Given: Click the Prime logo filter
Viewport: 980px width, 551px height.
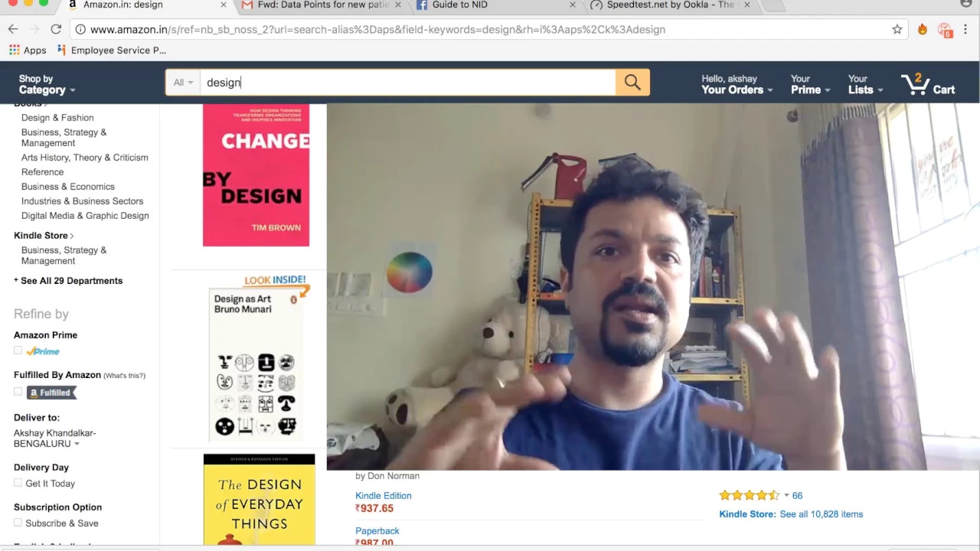Looking at the screenshot, I should point(43,351).
